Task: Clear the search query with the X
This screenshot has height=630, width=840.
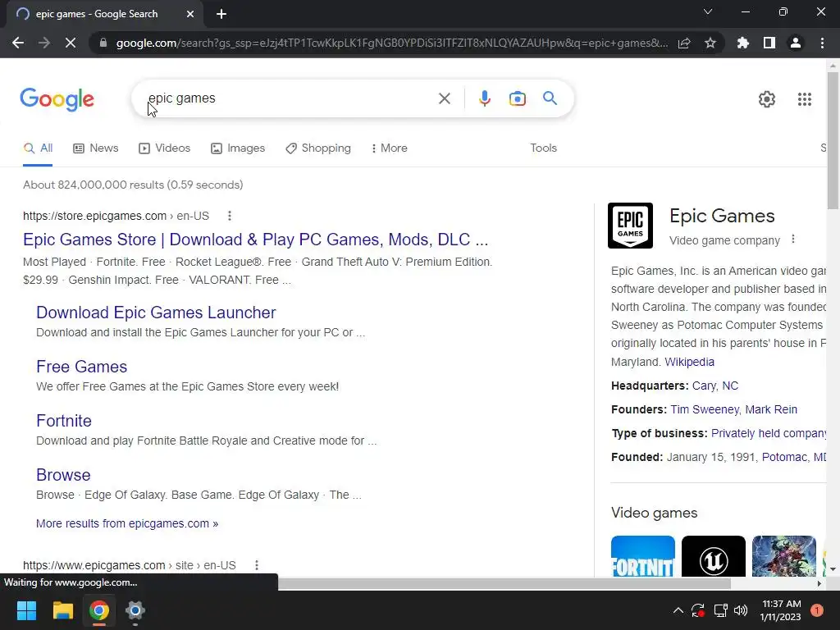Action: [x=444, y=98]
